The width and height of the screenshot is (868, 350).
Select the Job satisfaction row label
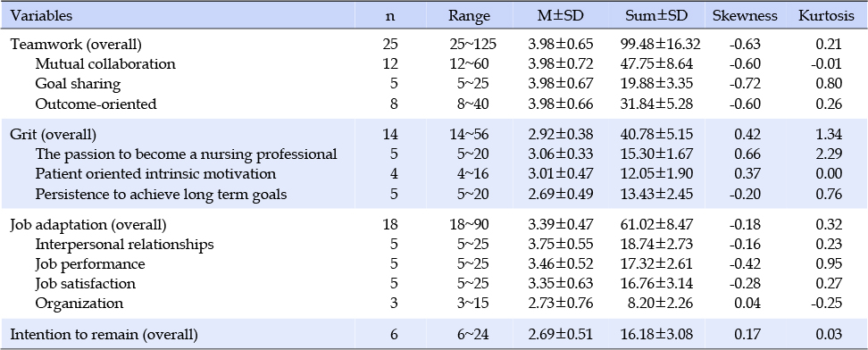(x=85, y=284)
